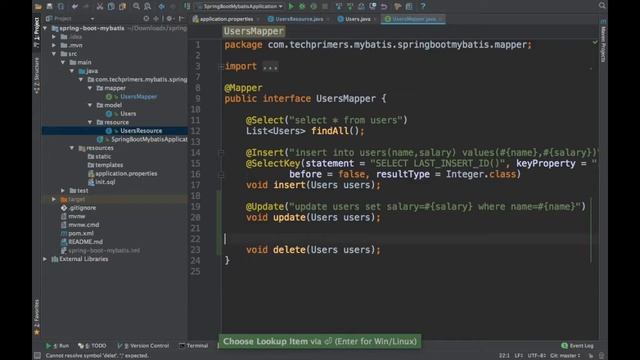Click the Git branch master status widget
Image resolution: width=640 pixels, height=360 pixels.
(565, 356)
